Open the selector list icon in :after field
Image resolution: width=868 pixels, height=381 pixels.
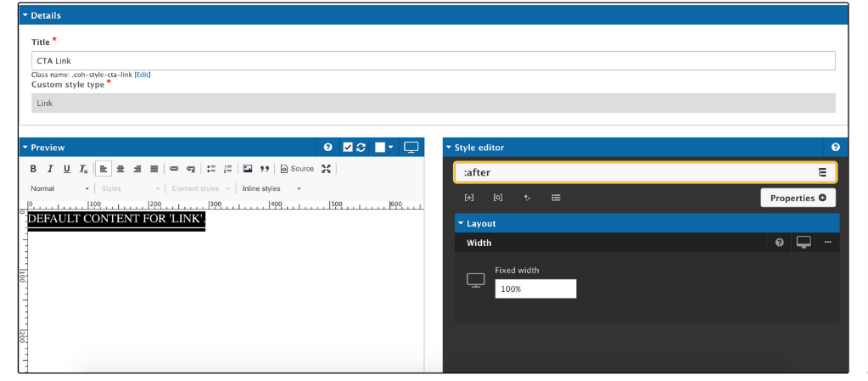point(823,172)
